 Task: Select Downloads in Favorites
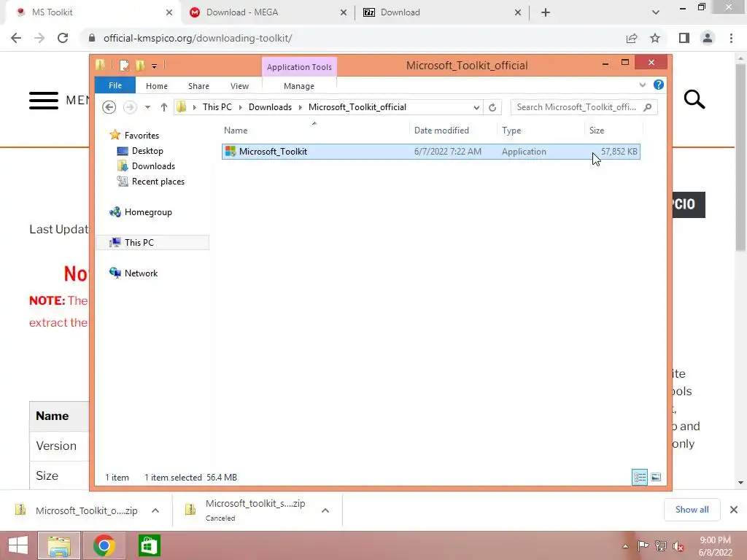153,166
